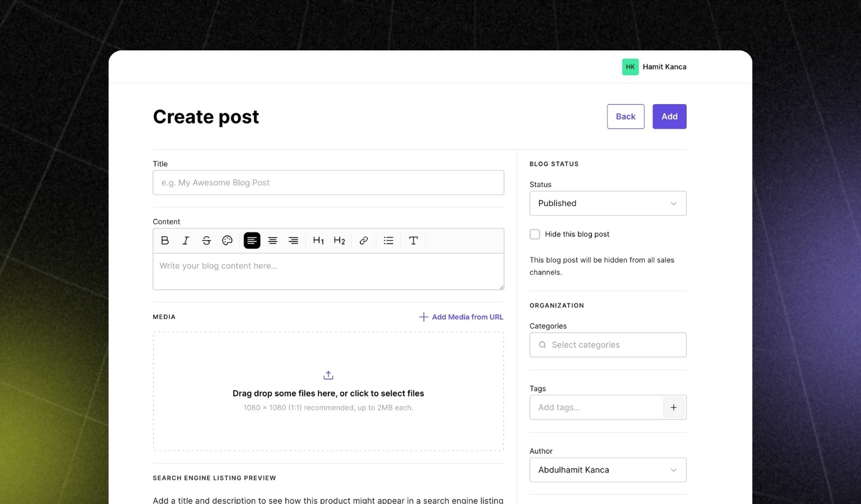Viewport: 861px width, 504px height.
Task: Click the Add button to create post
Action: [x=669, y=116]
